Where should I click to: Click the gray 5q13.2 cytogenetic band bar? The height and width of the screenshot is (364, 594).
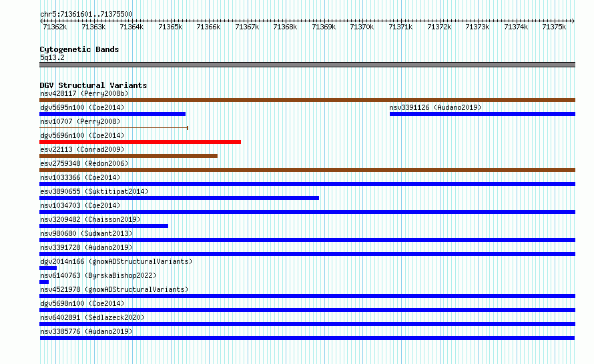tap(307, 65)
